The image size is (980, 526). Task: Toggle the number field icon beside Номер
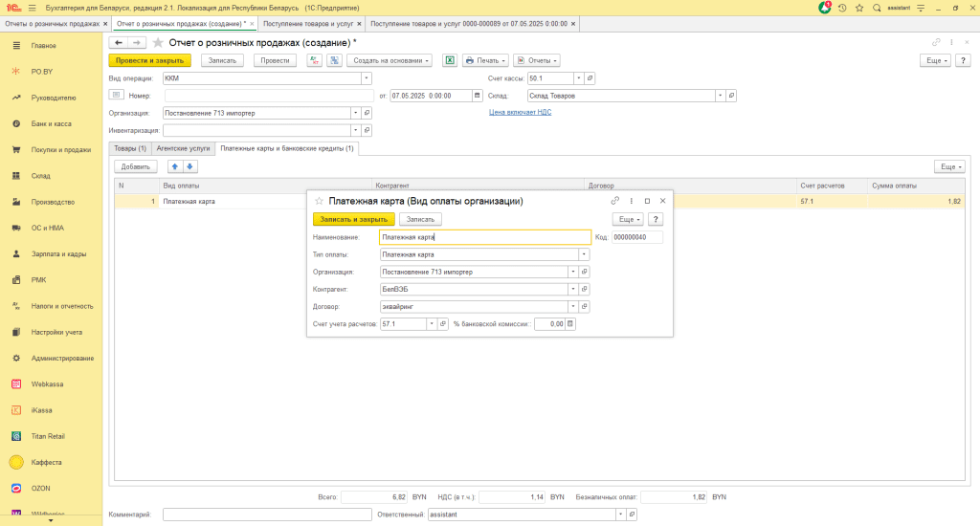tap(116, 95)
